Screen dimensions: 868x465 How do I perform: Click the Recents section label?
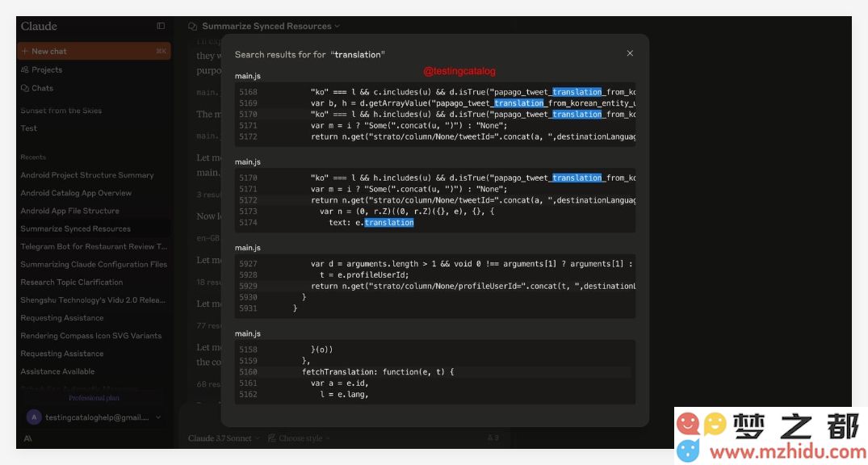[x=33, y=157]
